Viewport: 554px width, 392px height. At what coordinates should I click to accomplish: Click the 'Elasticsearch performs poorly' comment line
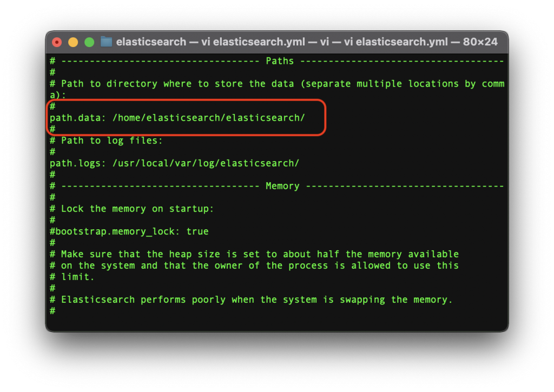(x=251, y=300)
